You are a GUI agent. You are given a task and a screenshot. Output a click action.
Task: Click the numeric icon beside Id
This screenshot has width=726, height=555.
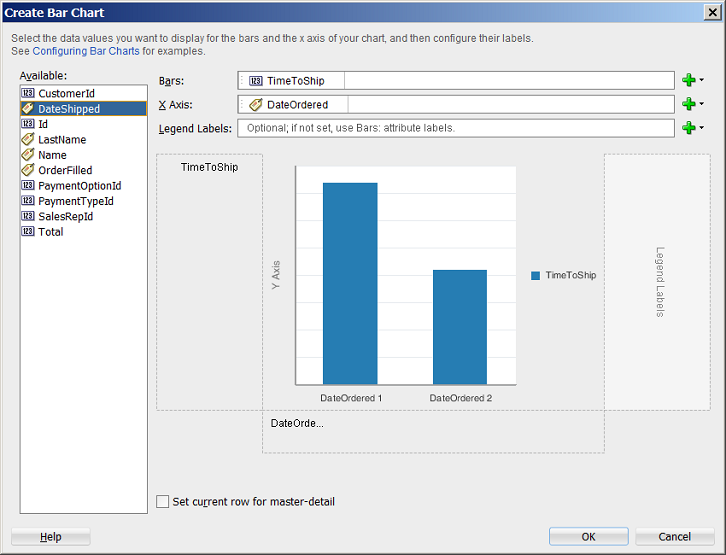pos(28,124)
